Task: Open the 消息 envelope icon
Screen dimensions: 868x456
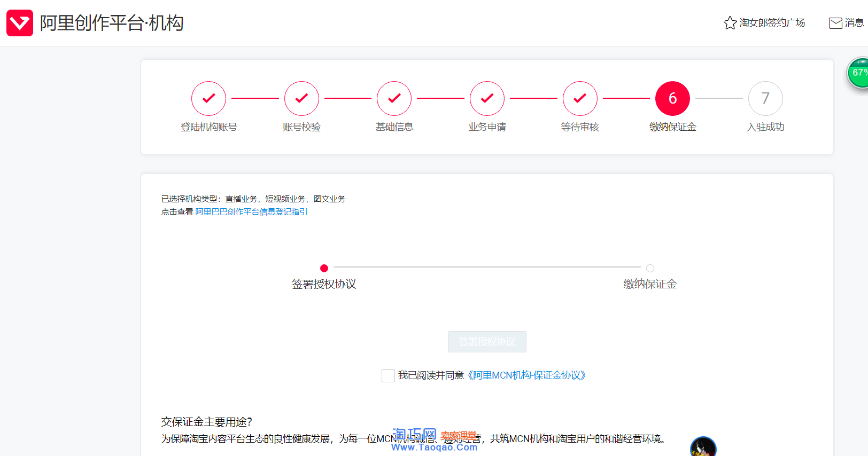Action: click(x=835, y=23)
